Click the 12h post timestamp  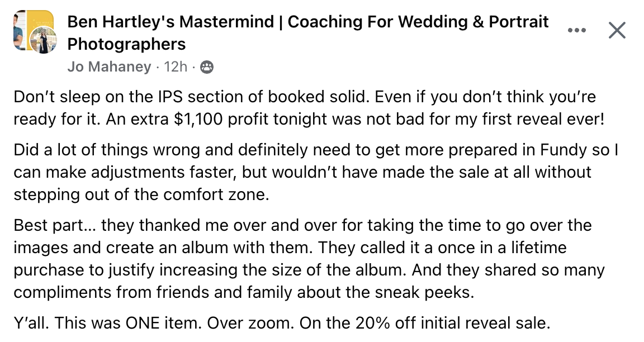176,67
